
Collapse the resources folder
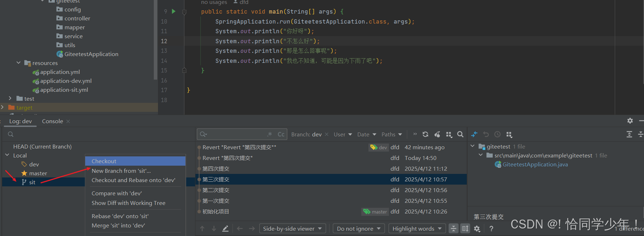[x=19, y=63]
